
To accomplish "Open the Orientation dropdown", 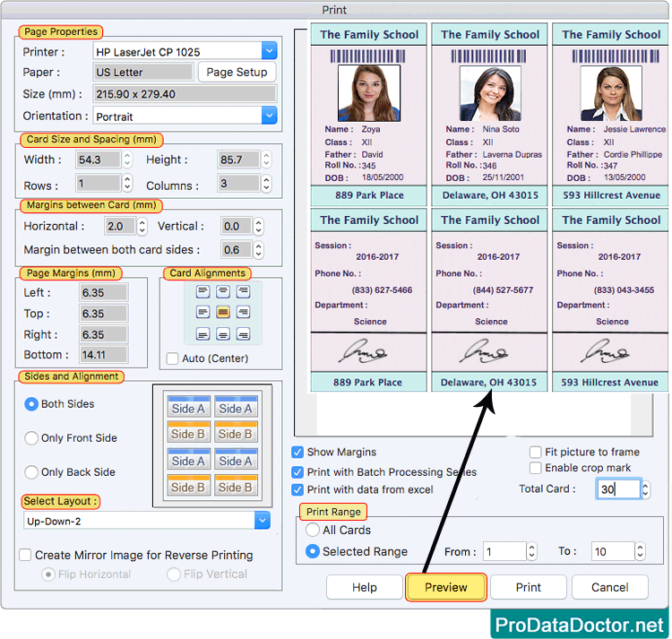I will pyautogui.click(x=269, y=116).
